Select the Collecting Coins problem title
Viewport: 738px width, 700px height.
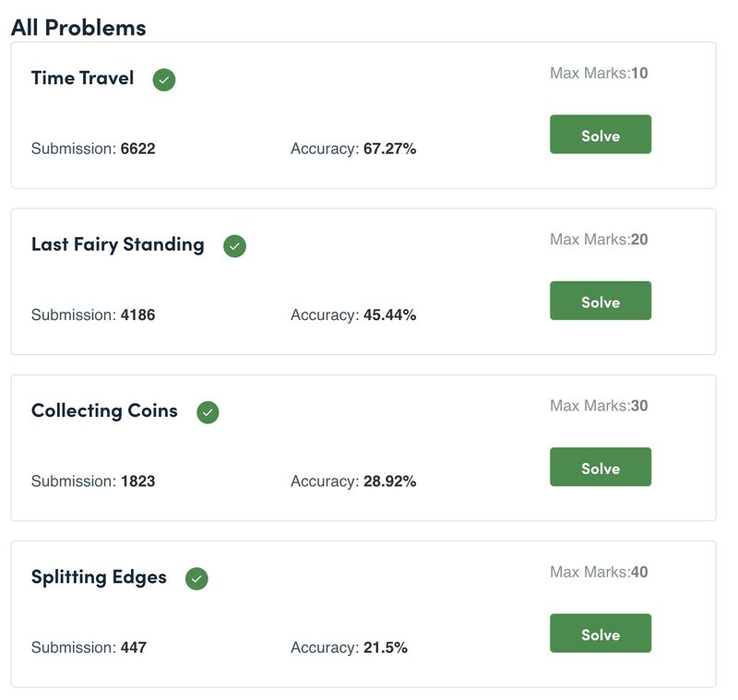(104, 410)
